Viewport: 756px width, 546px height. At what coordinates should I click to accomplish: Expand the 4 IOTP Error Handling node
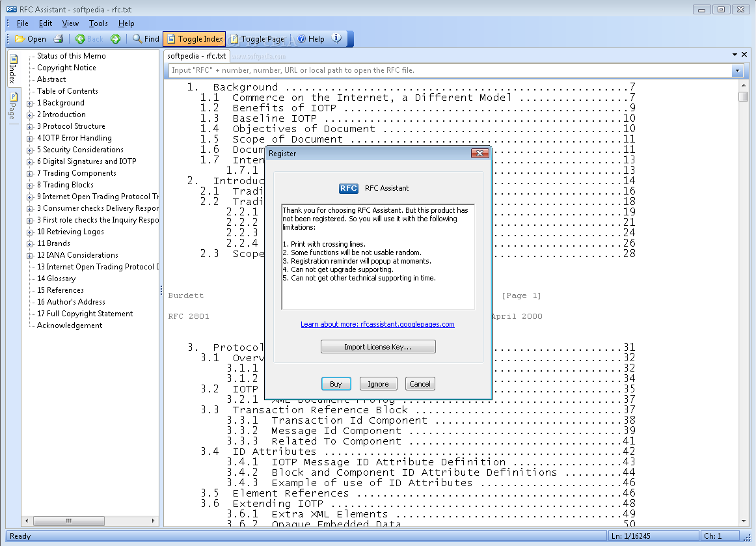coord(30,139)
